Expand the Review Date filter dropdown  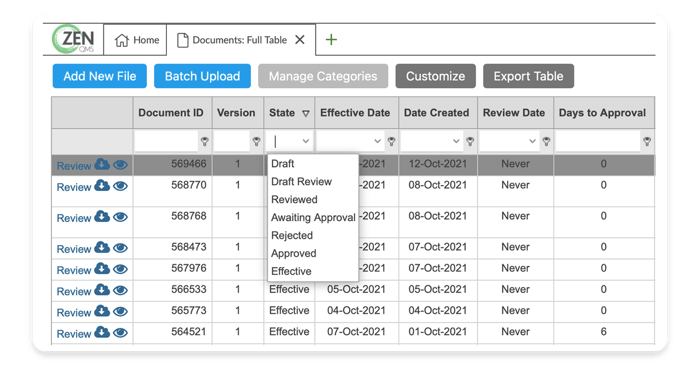point(532,142)
